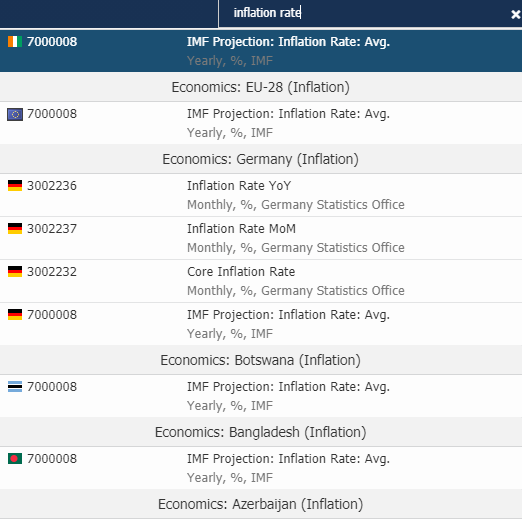Click the 'Economics: Azerbaijan (Inflation)' group header
This screenshot has width=522, height=519.
click(x=261, y=504)
